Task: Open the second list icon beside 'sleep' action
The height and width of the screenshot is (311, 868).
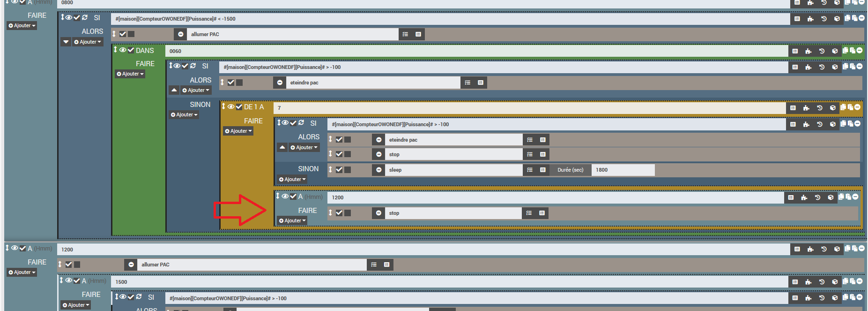Action: [x=543, y=170]
